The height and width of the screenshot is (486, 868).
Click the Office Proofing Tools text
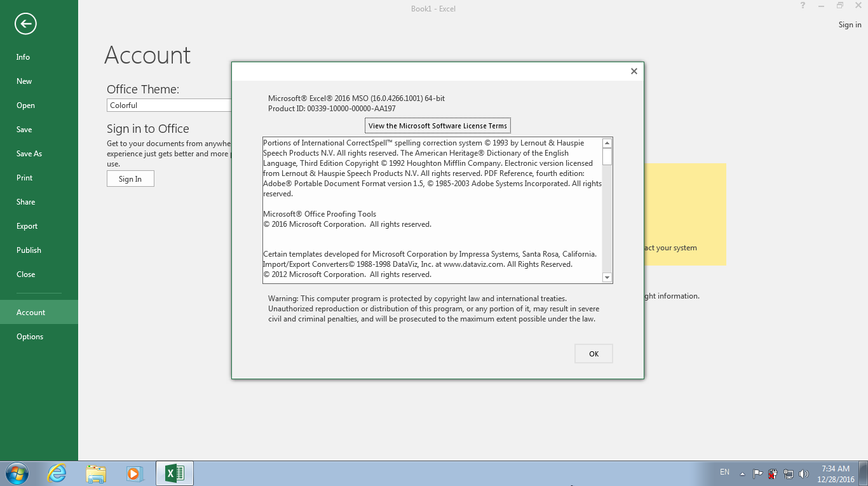pos(320,214)
